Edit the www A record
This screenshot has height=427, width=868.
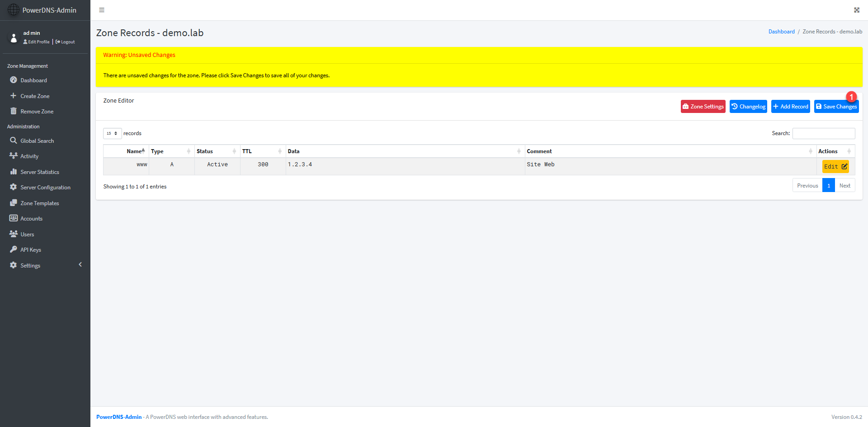point(835,167)
